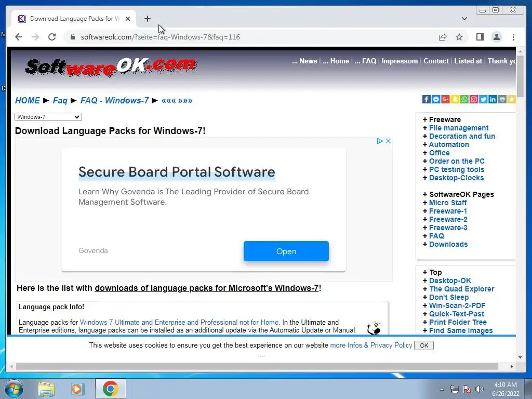The height and width of the screenshot is (399, 532).
Task: Open the Windows Start orb
Action: (14, 389)
